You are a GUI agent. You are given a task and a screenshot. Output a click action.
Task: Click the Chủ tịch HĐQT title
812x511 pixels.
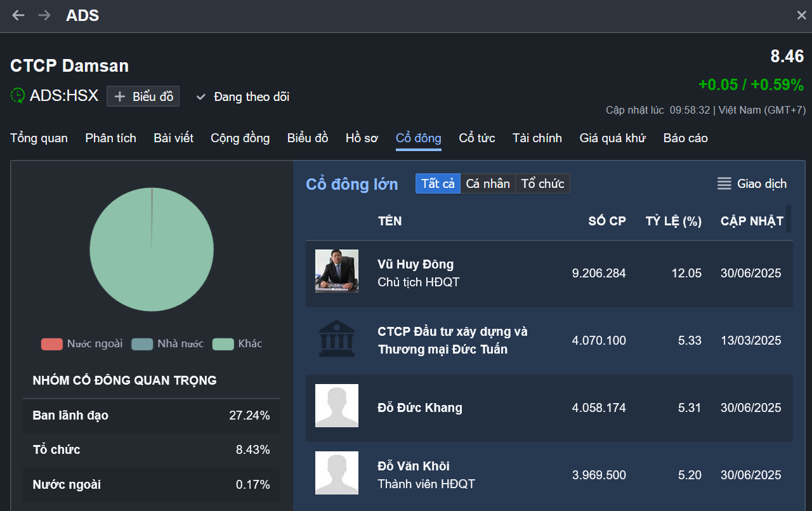pyautogui.click(x=418, y=282)
